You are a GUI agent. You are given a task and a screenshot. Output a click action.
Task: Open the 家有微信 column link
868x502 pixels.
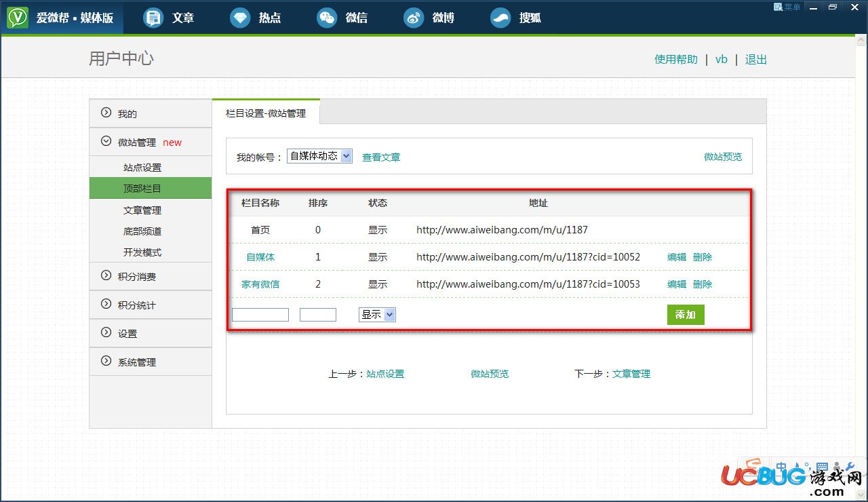click(x=260, y=284)
